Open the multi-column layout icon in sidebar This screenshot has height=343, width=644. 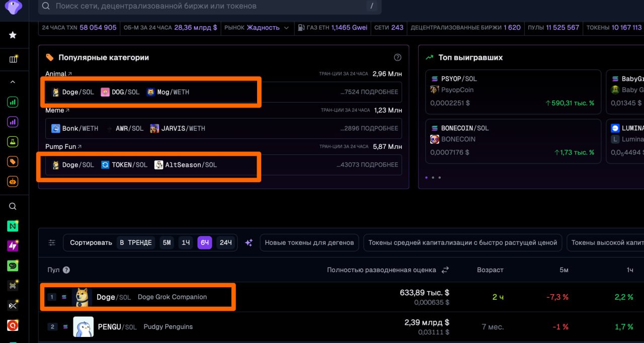[x=13, y=59]
